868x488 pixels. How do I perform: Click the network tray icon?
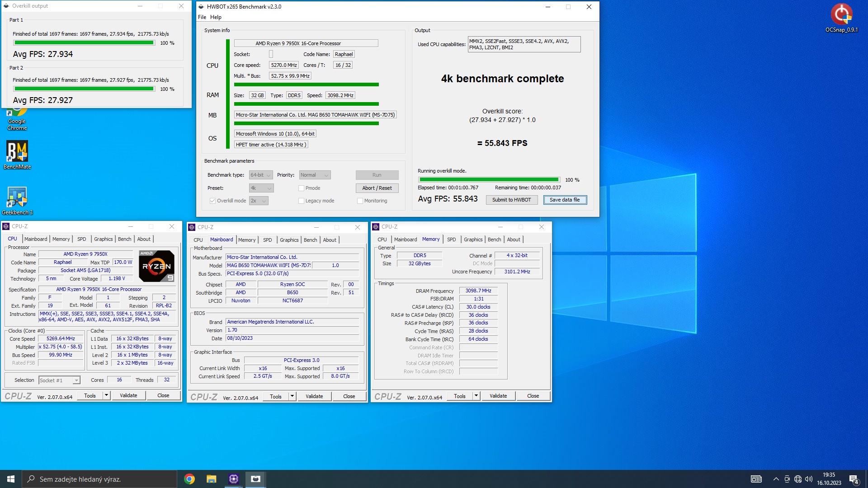[798, 479]
